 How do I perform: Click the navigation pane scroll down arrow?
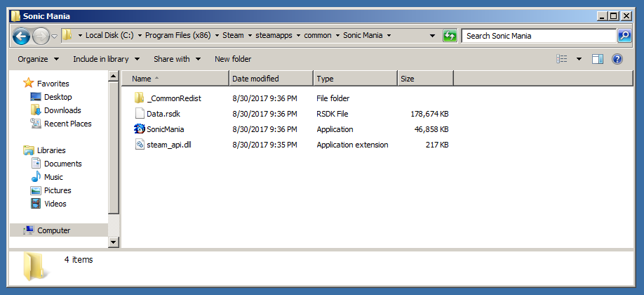[114, 242]
